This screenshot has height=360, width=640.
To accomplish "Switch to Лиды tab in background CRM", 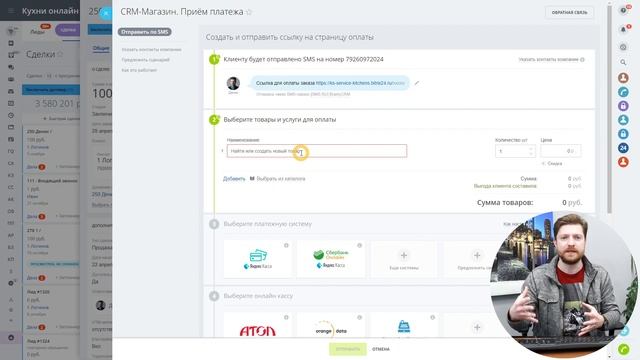I will click(x=38, y=31).
